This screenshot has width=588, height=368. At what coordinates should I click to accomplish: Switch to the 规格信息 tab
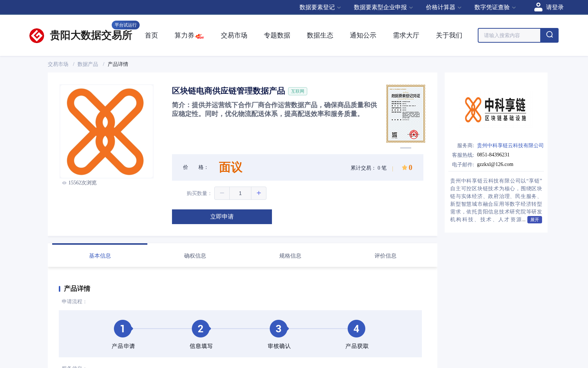(x=290, y=255)
